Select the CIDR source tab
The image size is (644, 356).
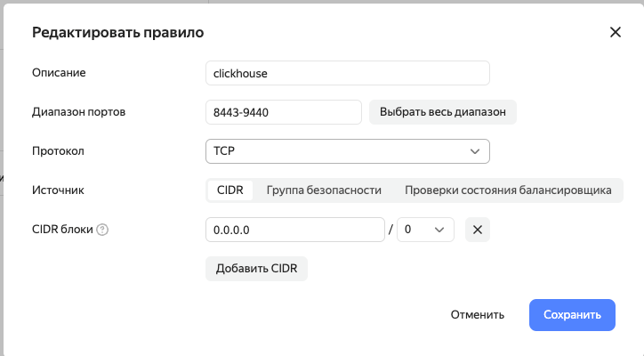tap(230, 190)
